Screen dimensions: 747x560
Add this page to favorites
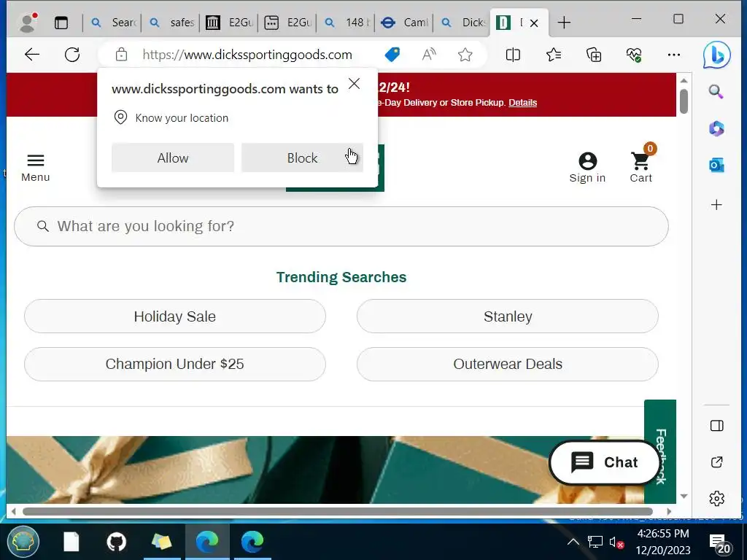(x=465, y=55)
